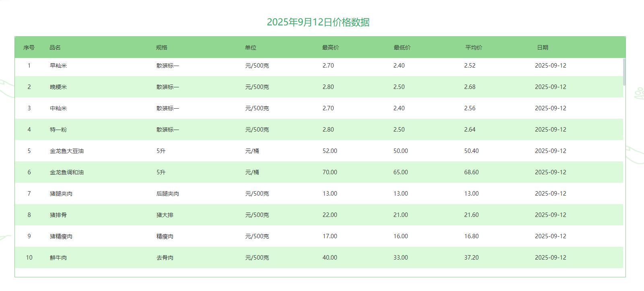
Task: Click the lowest price 50.00 cell
Action: click(x=401, y=151)
